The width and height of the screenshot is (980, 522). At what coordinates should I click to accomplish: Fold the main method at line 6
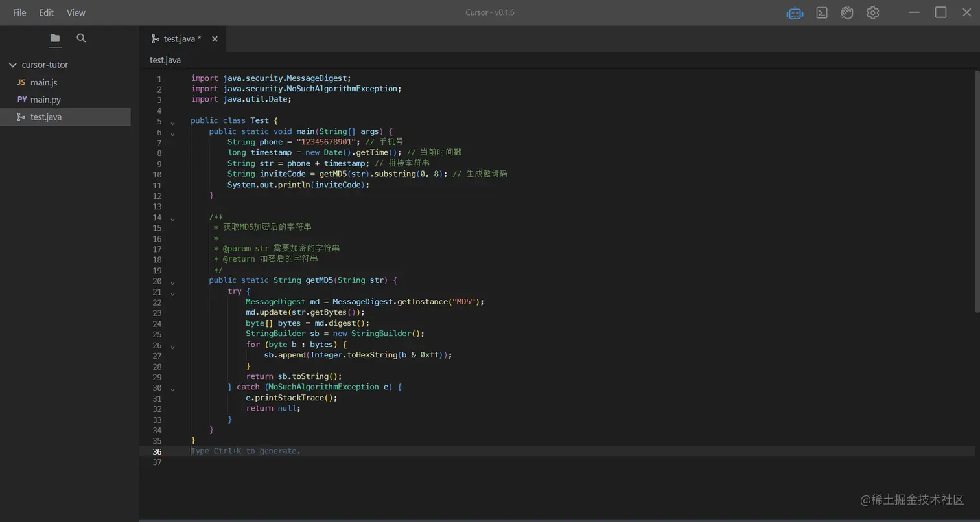tap(173, 133)
